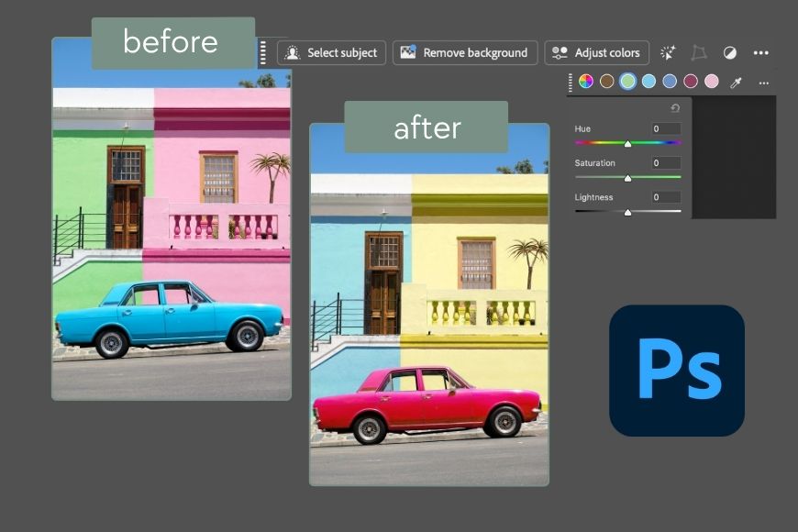This screenshot has height=532, width=798.
Task: Open the Adjust colors panel
Action: click(x=597, y=53)
